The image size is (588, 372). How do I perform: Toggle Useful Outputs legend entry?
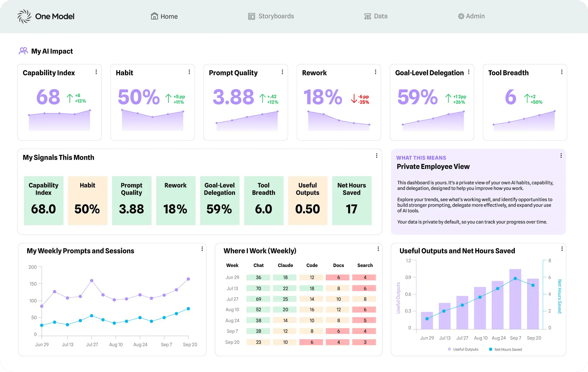(463, 349)
